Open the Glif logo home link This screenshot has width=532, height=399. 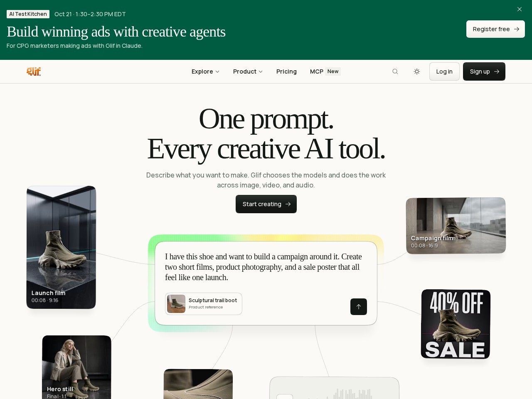[34, 71]
